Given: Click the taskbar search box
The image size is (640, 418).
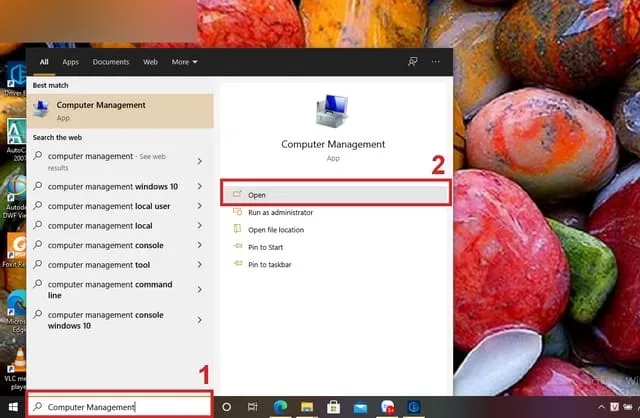Looking at the screenshot, I should point(120,407).
